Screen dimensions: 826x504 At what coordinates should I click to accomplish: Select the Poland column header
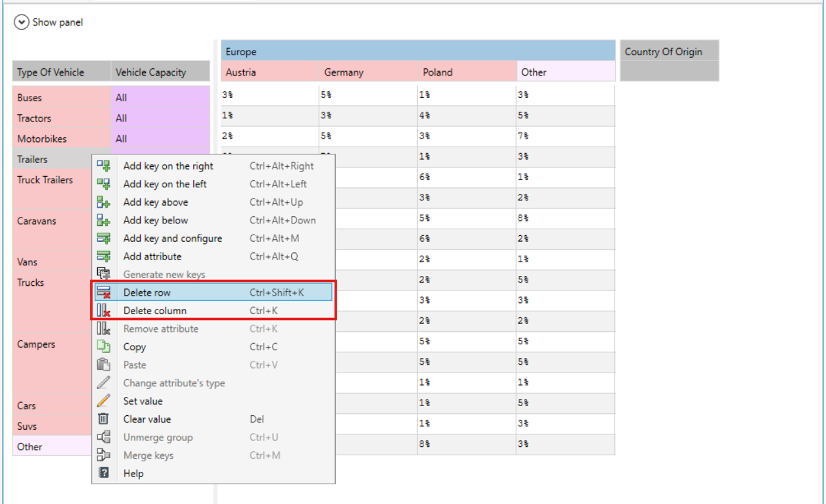click(x=467, y=72)
